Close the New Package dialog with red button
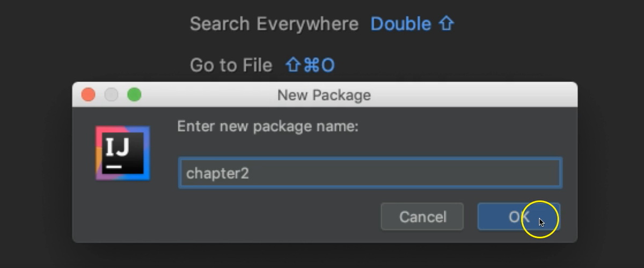The height and width of the screenshot is (268, 644). point(89,95)
